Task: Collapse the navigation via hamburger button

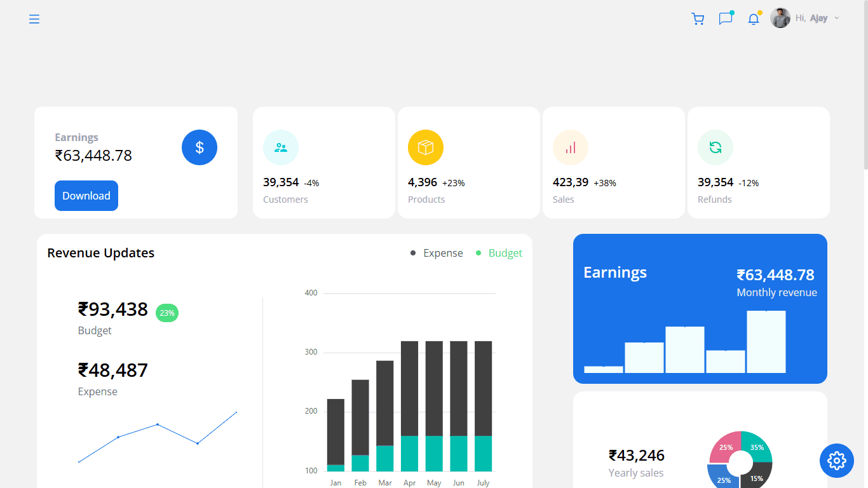Action: point(34,19)
